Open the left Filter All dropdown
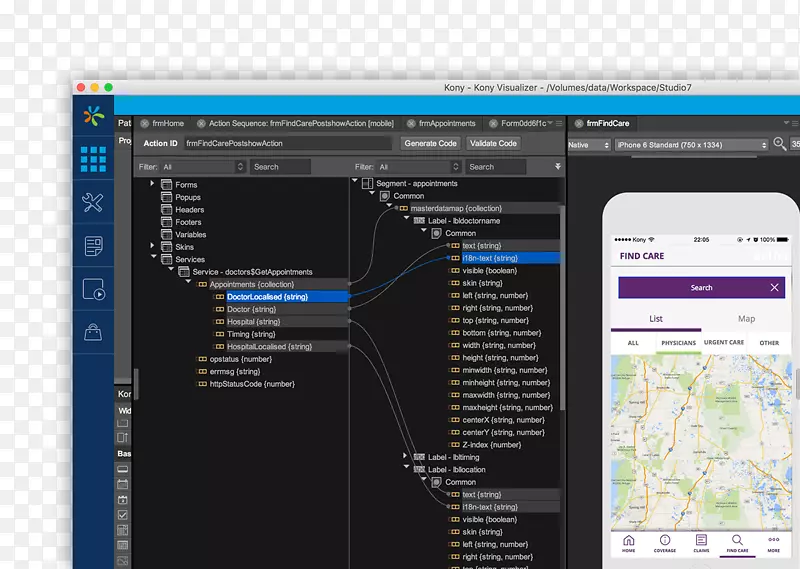 point(203,167)
